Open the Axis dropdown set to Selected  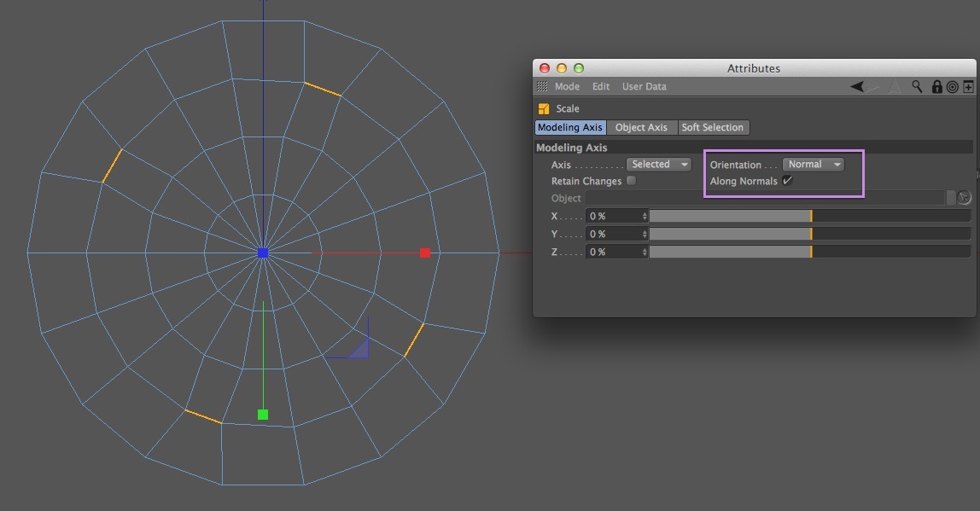coord(659,164)
